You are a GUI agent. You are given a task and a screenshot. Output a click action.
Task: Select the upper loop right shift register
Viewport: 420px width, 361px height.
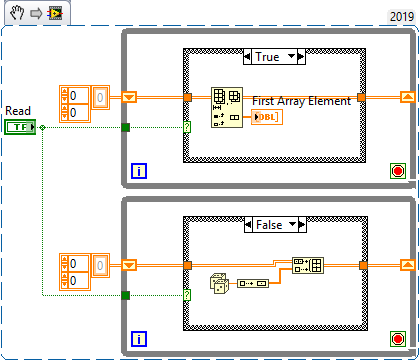407,97
